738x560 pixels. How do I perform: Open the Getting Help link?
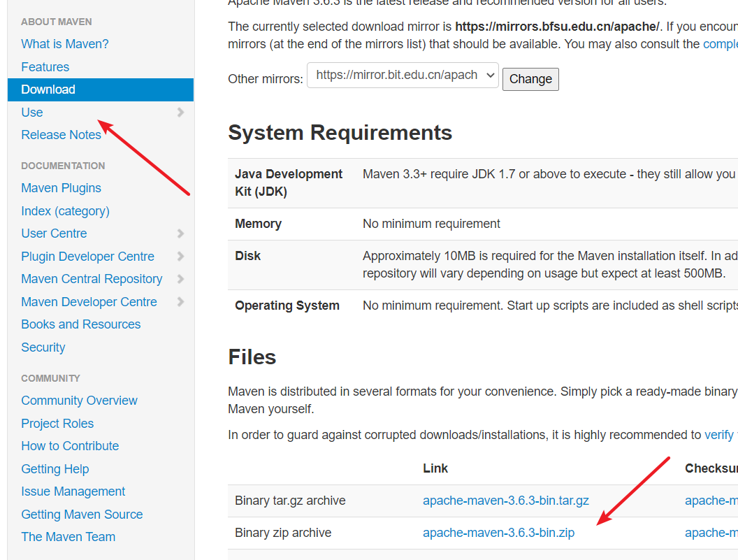click(x=55, y=469)
